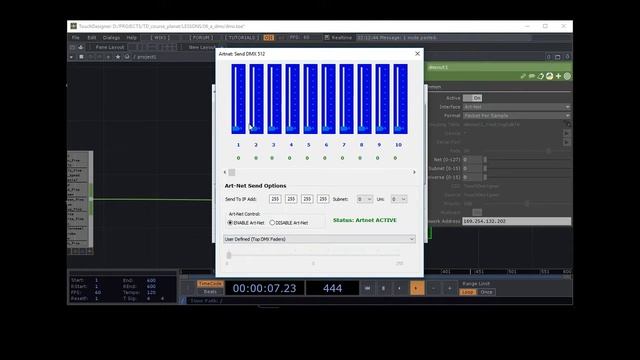Click the parameter panel pencil icon
Screen dimensions: 640x360
[523, 76]
